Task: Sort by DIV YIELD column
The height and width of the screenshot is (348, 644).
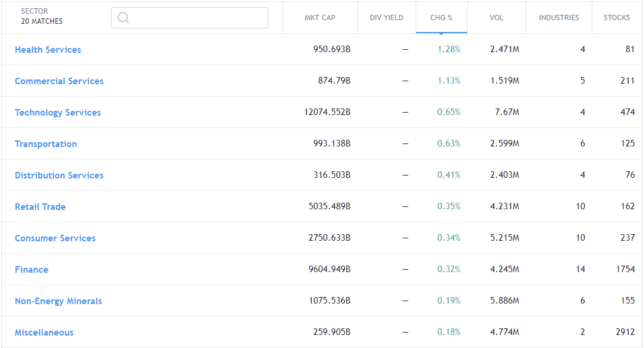Action: pyautogui.click(x=386, y=18)
